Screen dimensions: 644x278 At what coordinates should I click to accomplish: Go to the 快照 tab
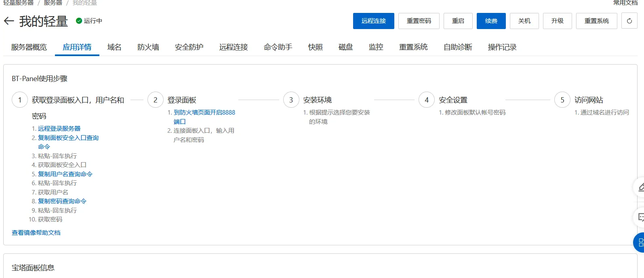coord(315,47)
